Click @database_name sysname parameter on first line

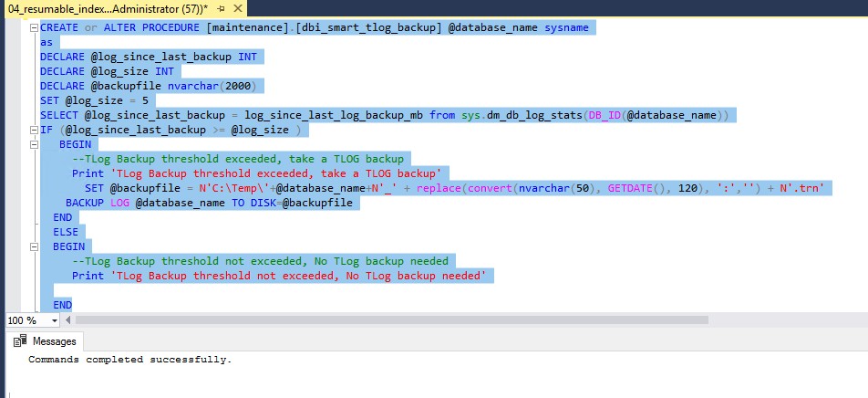pyautogui.click(x=518, y=27)
